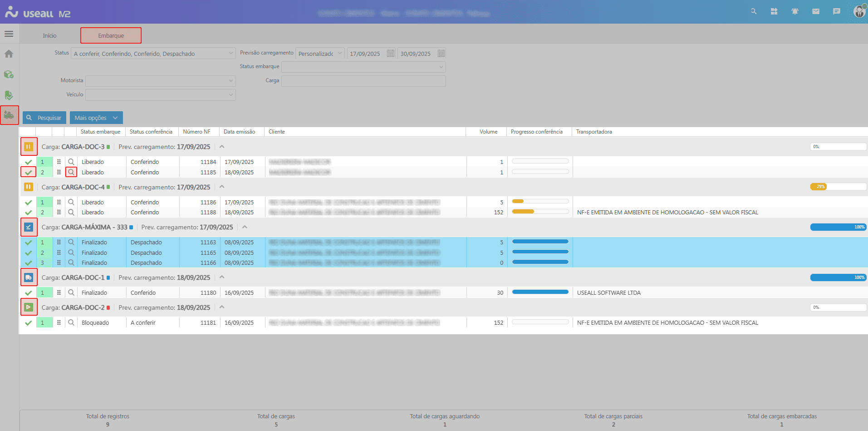The image size is (868, 431).
Task: Toggle check mark on NF 11185 row
Action: pos(29,173)
